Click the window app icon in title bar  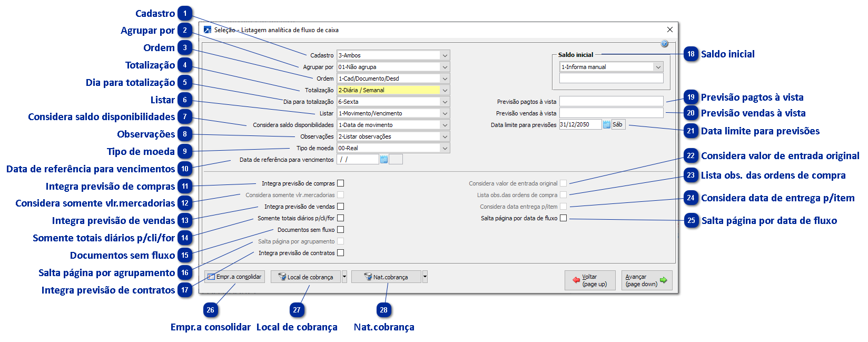click(x=208, y=30)
